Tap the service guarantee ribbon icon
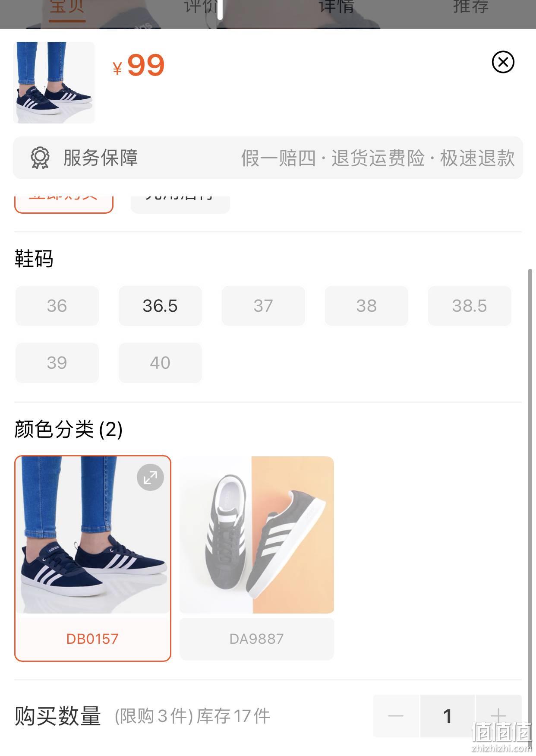536x756 pixels. (x=40, y=158)
